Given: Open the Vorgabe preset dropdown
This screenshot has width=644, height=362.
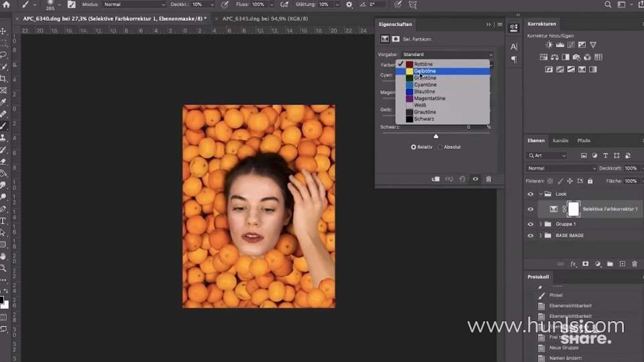Looking at the screenshot, I should [x=447, y=54].
